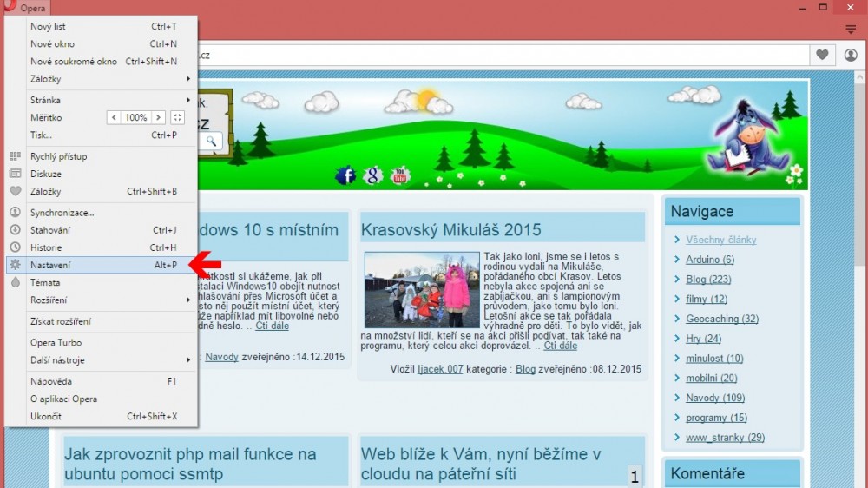Viewport: 868px width, 488px height.
Task: Click heart bookmark icon in address bar
Action: (821, 55)
